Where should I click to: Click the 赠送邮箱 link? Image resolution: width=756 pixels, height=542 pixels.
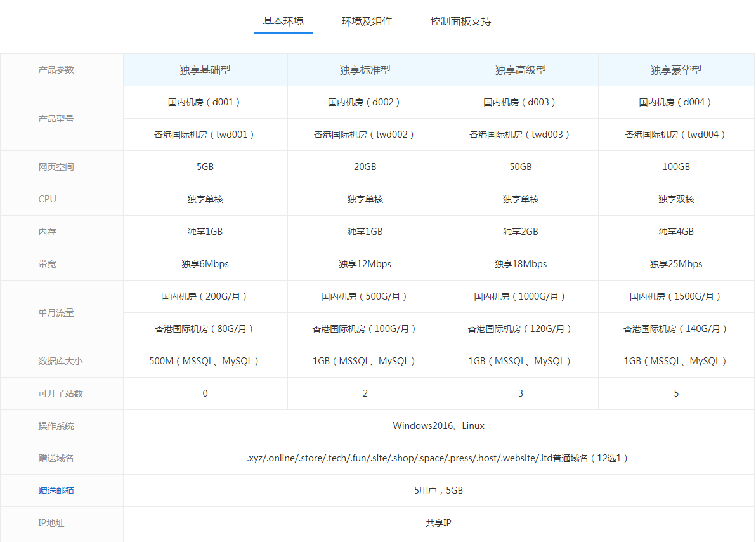[x=56, y=491]
